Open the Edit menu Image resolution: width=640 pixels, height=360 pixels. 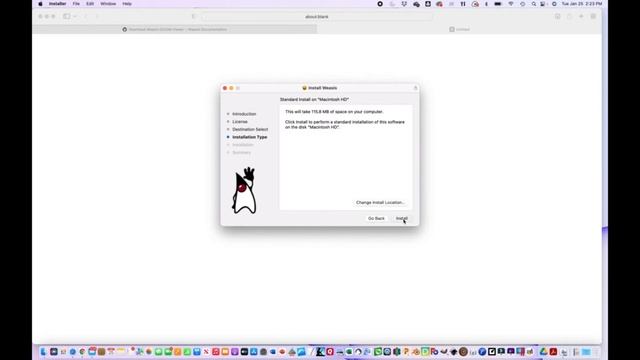pos(90,4)
